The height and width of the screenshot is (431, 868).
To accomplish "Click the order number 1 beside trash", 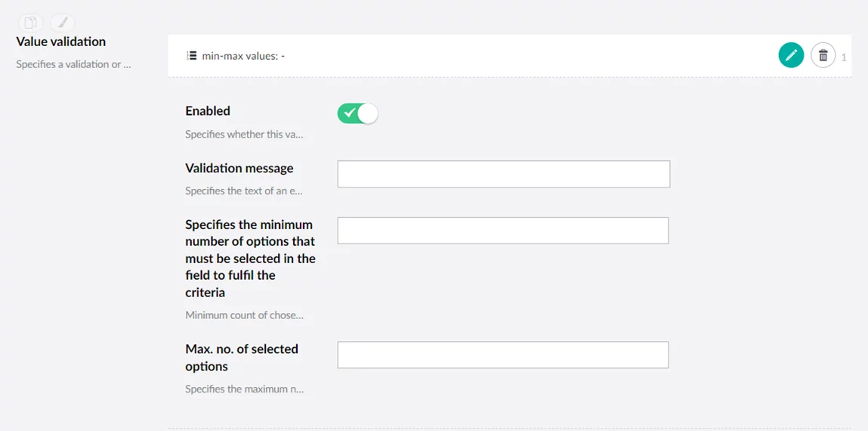I will 844,57.
